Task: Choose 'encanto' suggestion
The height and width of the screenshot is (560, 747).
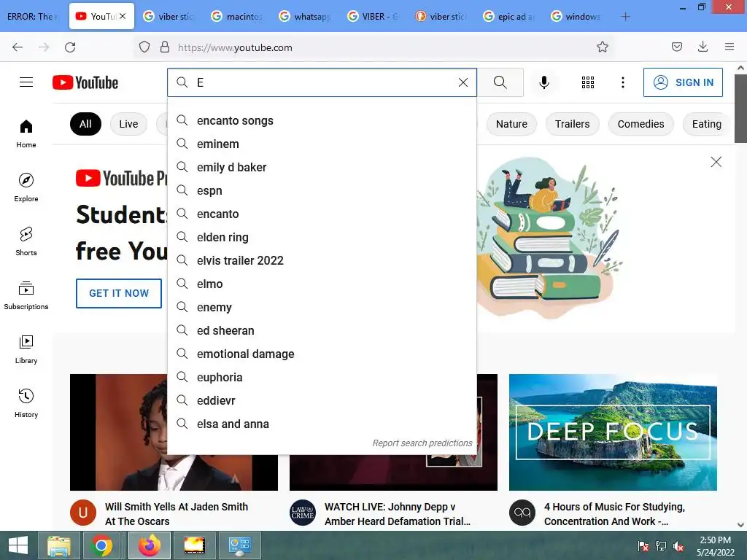Action: click(x=322, y=214)
